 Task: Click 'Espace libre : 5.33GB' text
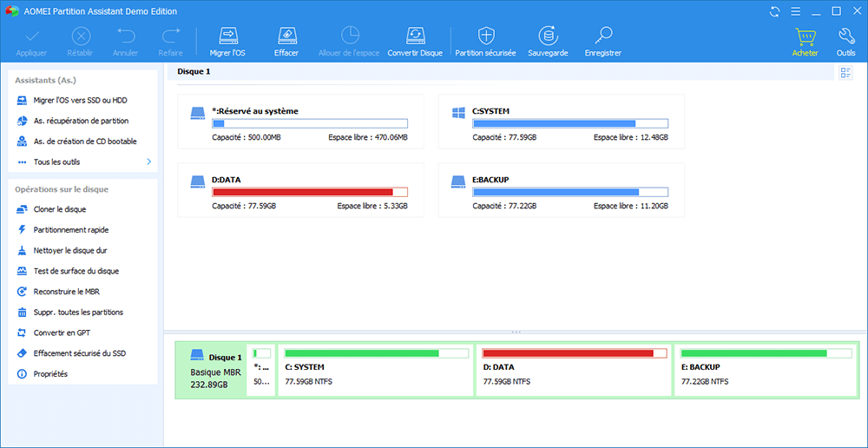click(372, 206)
